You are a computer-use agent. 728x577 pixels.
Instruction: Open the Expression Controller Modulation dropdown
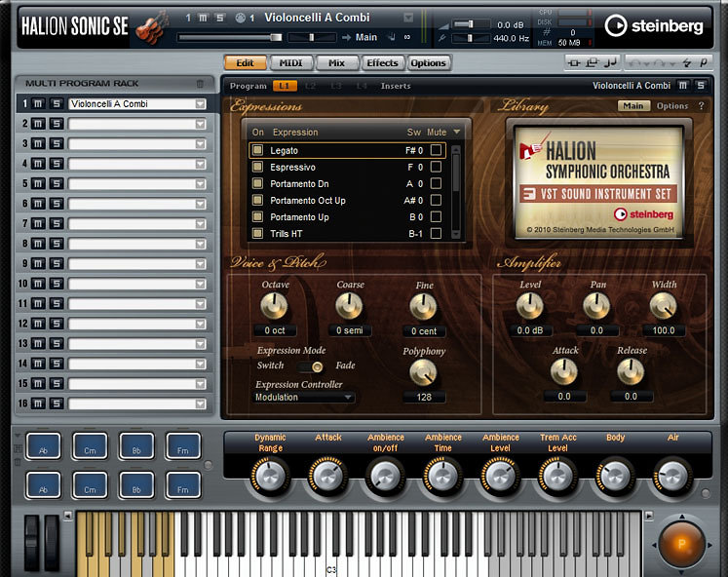click(303, 398)
